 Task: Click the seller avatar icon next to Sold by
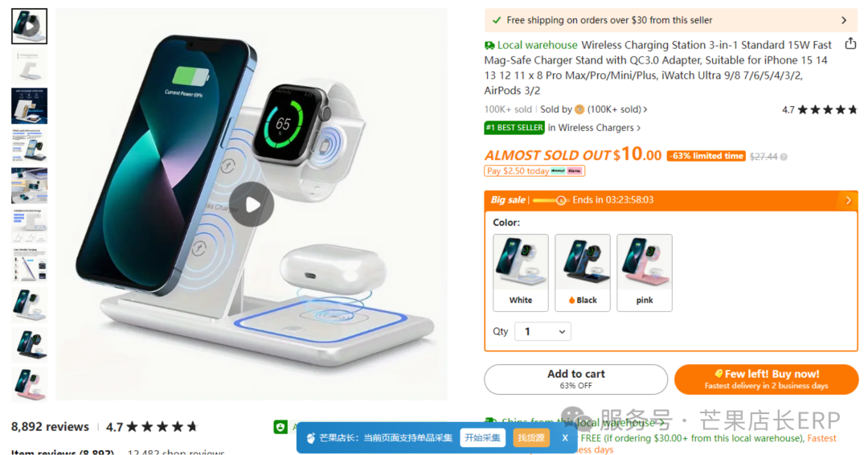[579, 109]
